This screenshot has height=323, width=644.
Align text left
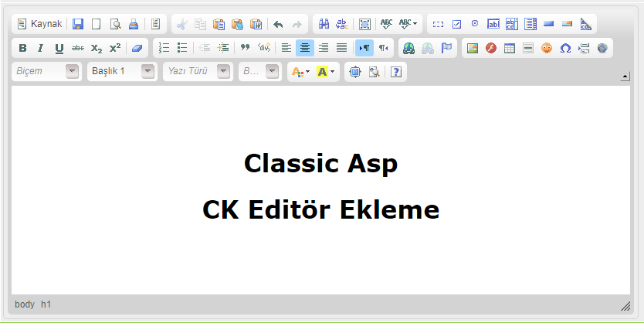click(x=286, y=48)
